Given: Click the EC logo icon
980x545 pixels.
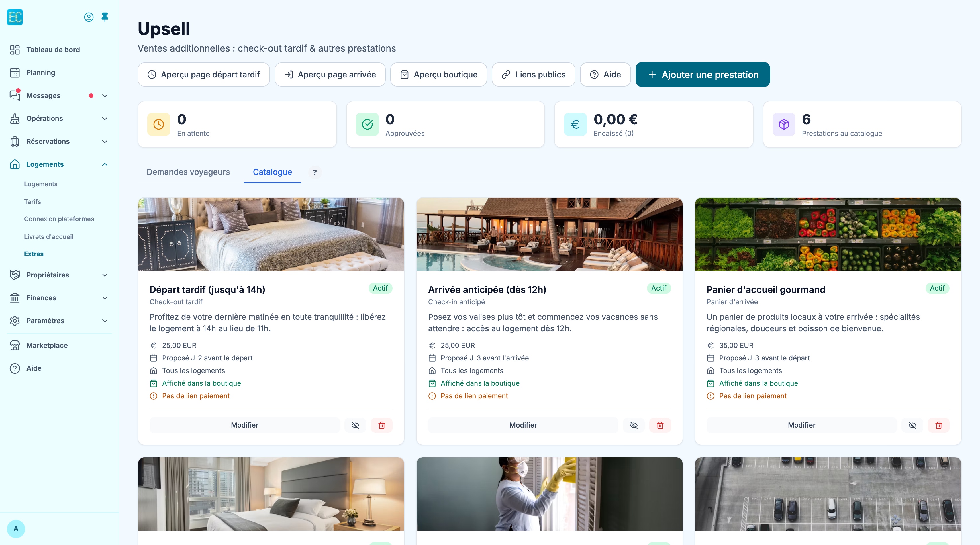Looking at the screenshot, I should [x=15, y=17].
